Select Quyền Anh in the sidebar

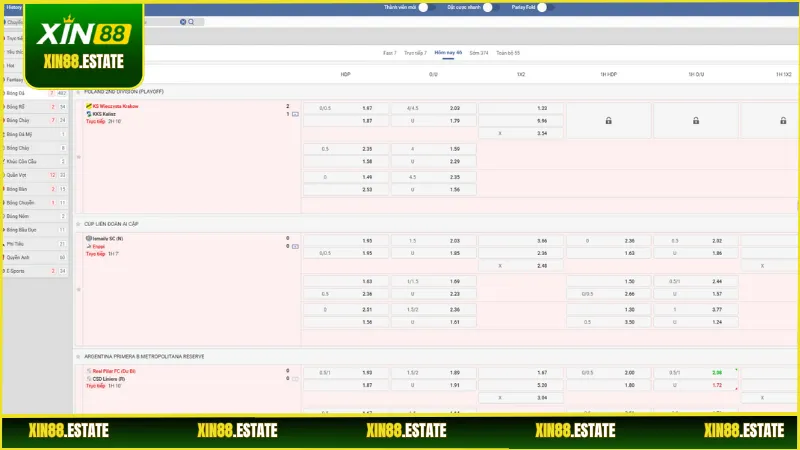35,258
